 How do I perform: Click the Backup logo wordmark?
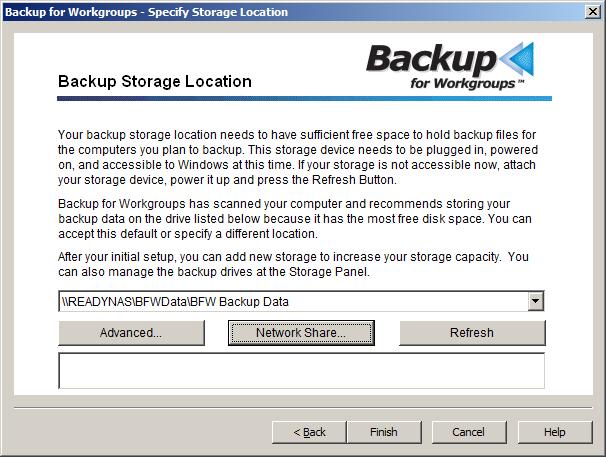(x=431, y=58)
